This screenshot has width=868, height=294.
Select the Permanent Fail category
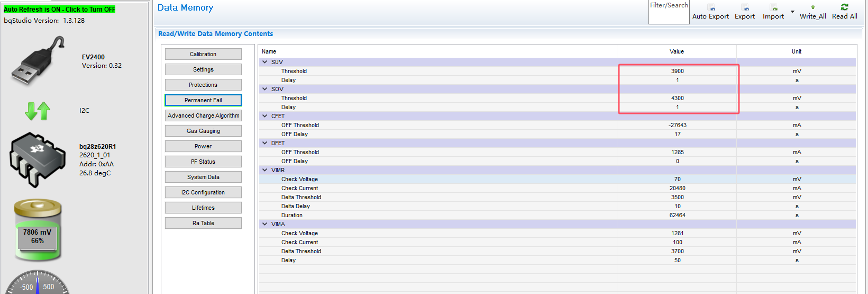click(203, 100)
